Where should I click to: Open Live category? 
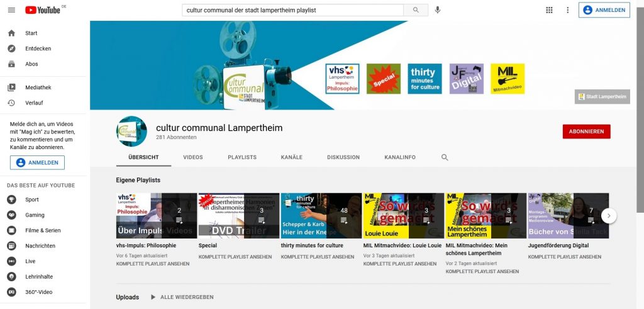[45, 261]
